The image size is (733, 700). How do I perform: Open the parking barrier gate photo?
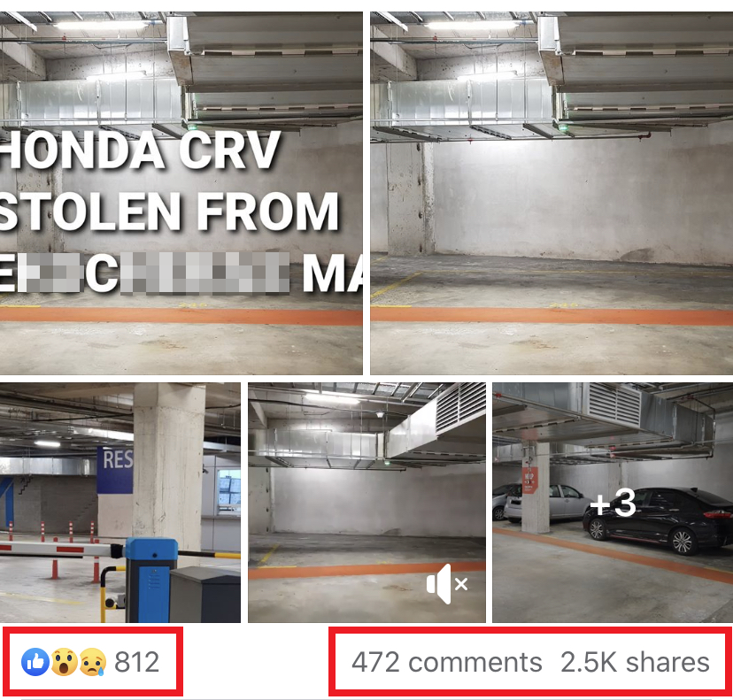tap(120, 503)
